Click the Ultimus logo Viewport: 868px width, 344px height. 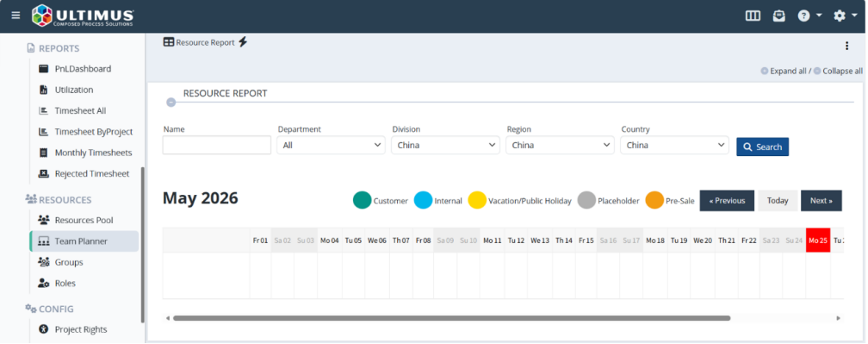[x=83, y=16]
